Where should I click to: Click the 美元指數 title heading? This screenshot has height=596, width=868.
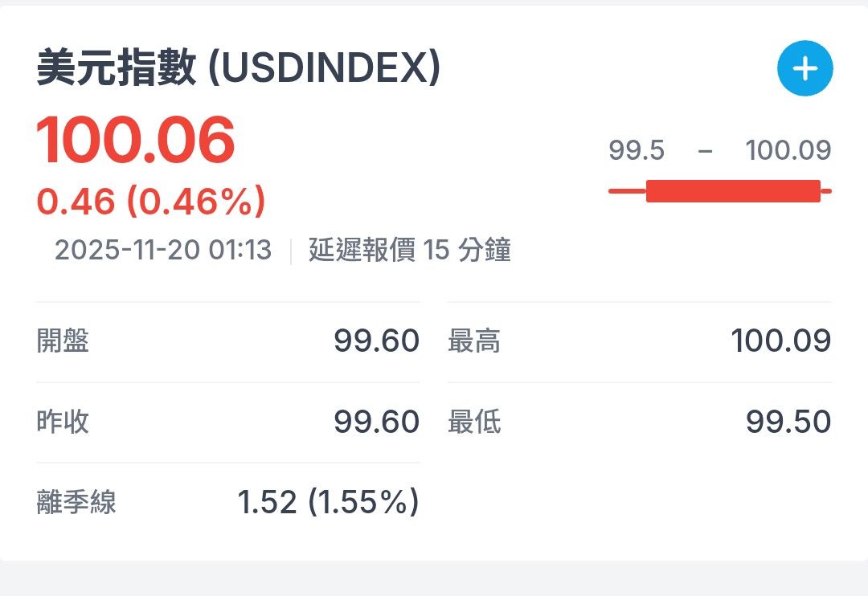[x=117, y=68]
